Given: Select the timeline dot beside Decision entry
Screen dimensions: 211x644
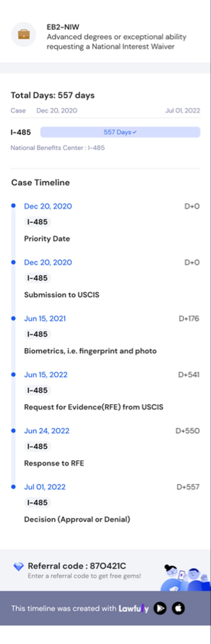Looking at the screenshot, I should coord(13,486).
